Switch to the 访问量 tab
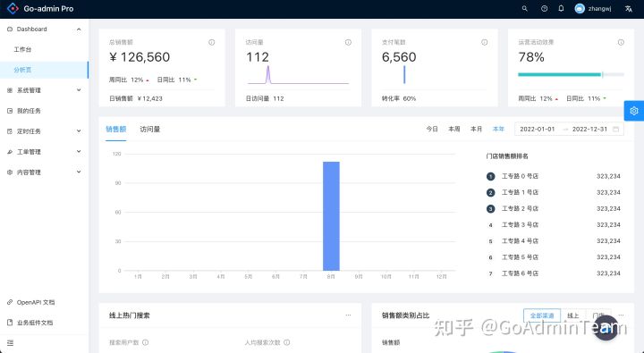The image size is (644, 353). click(150, 129)
